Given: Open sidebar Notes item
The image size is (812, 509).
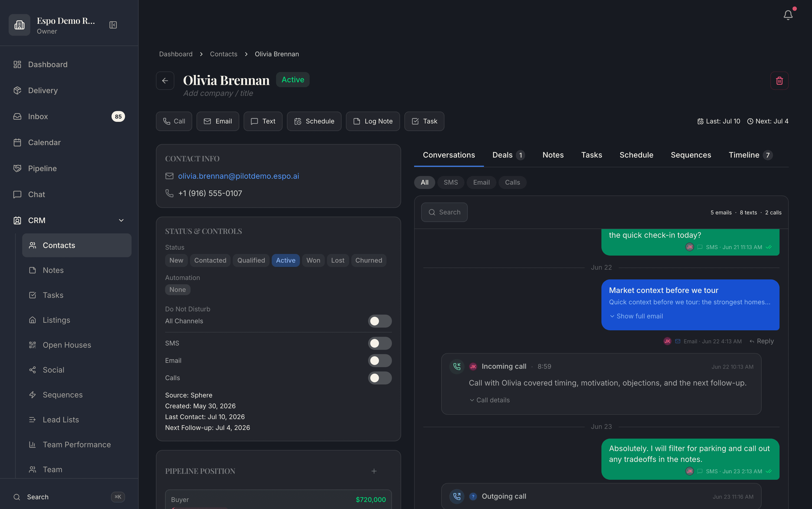Looking at the screenshot, I should (77, 270).
